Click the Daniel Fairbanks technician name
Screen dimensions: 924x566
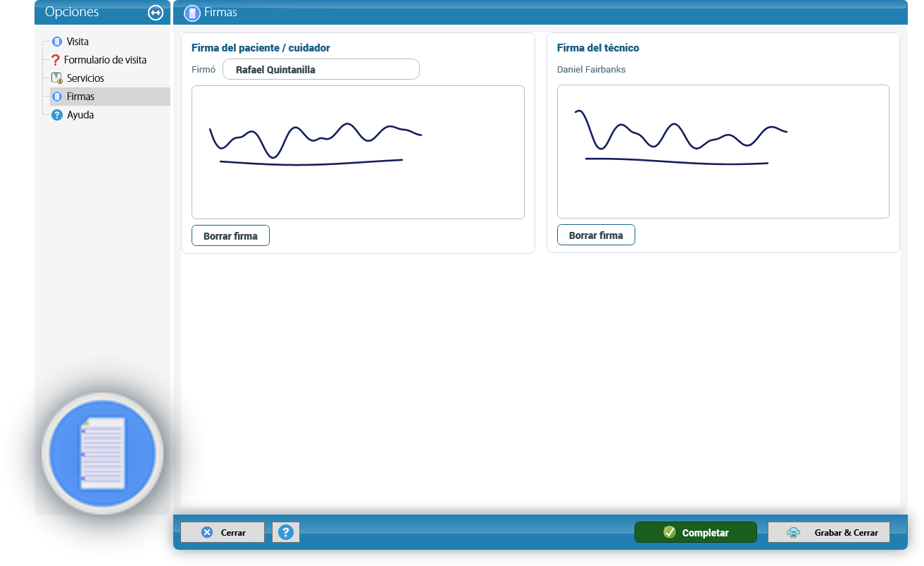(592, 70)
